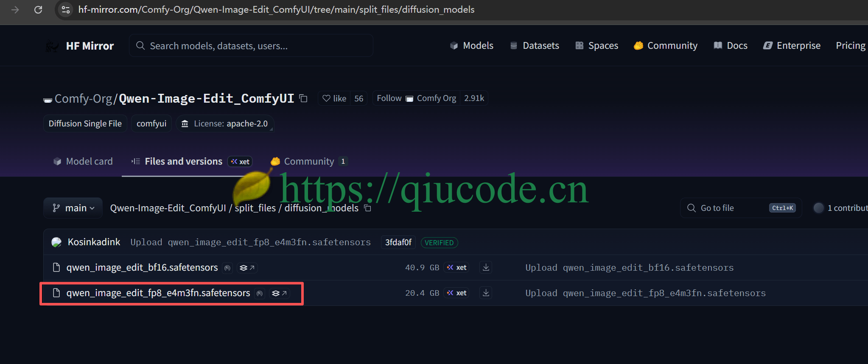Click the file icon beside bf16 safetensors
The width and height of the screenshot is (868, 364).
point(56,267)
